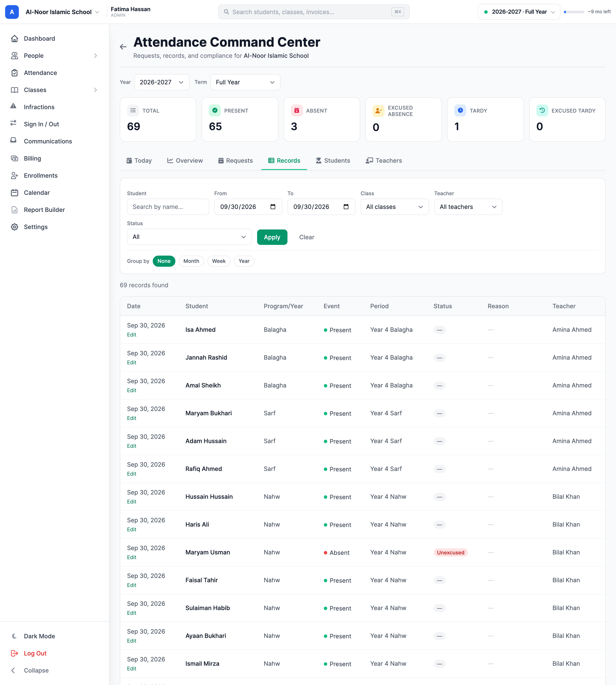
Task: Switch to the Teachers tab
Action: (384, 161)
